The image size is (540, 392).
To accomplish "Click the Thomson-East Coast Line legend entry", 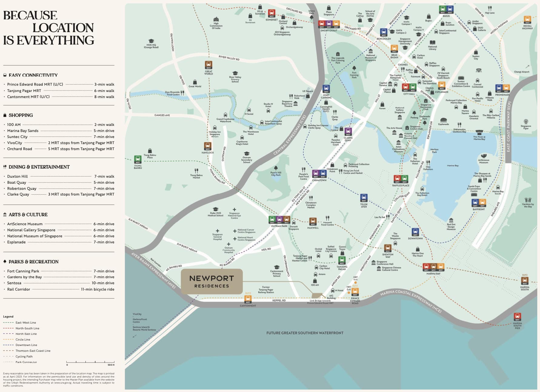I will (27, 351).
